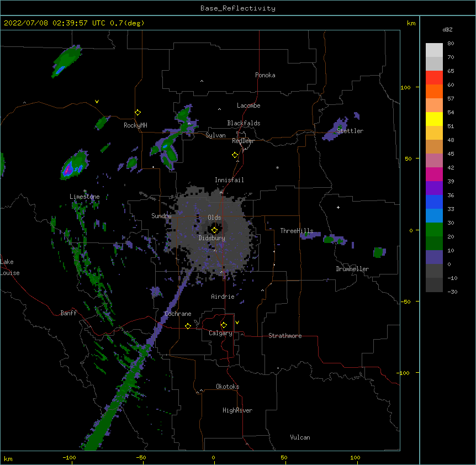Select the lightest gray 70-80 dBZ band

pyautogui.click(x=434, y=50)
